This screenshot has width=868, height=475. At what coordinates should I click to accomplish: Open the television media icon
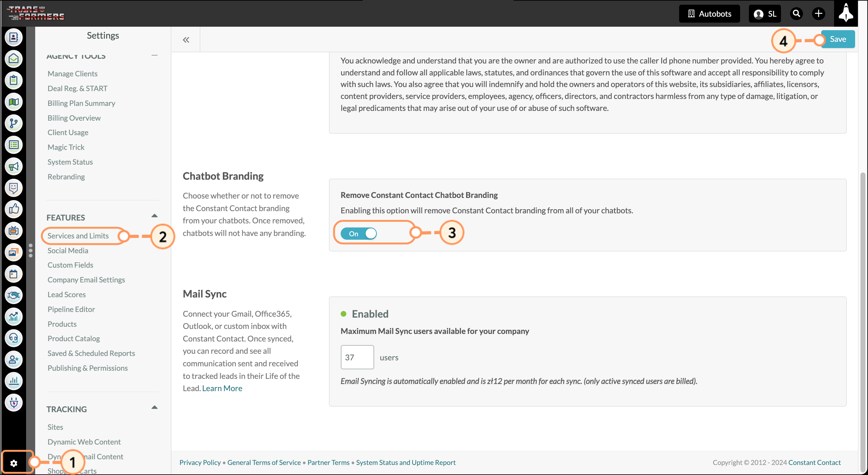14,231
